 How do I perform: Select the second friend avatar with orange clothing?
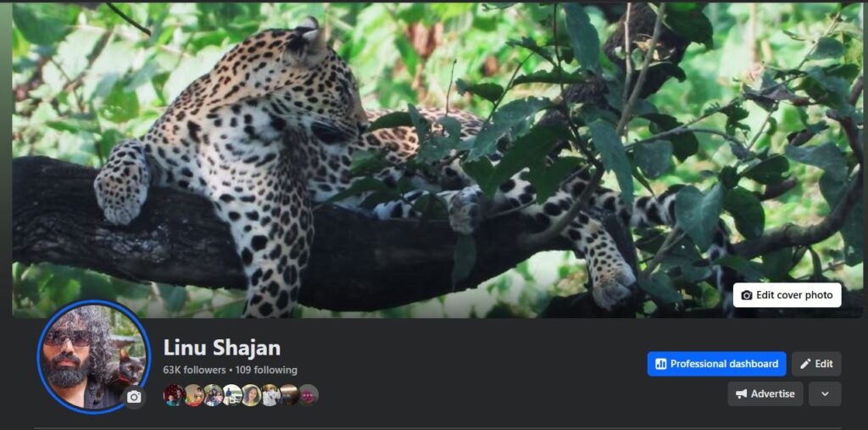pos(193,395)
